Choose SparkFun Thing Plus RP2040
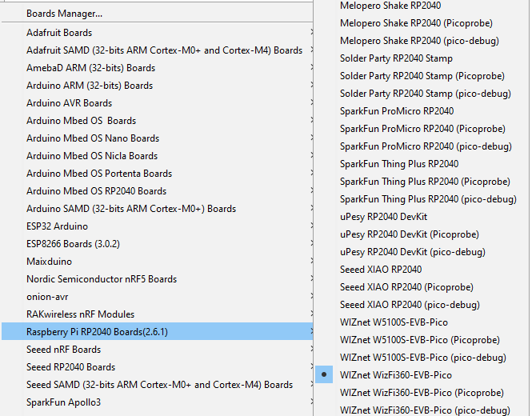This screenshot has width=532, height=416. [x=422, y=164]
